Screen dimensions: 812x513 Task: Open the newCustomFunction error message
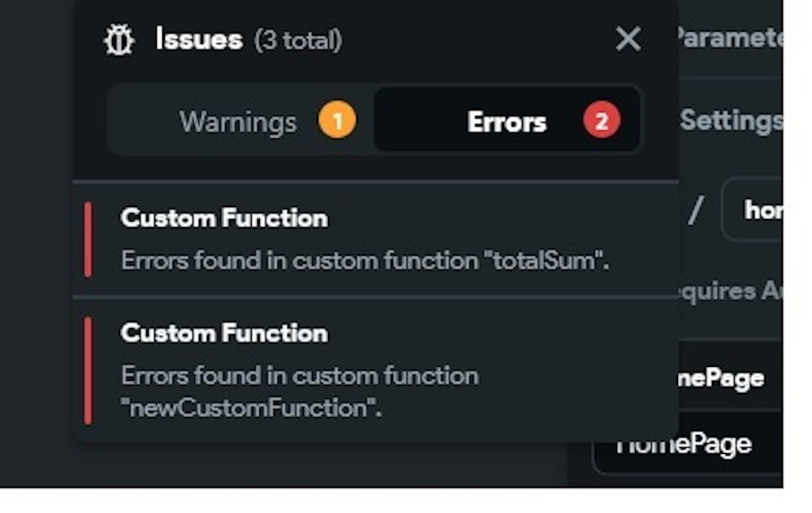(300, 391)
